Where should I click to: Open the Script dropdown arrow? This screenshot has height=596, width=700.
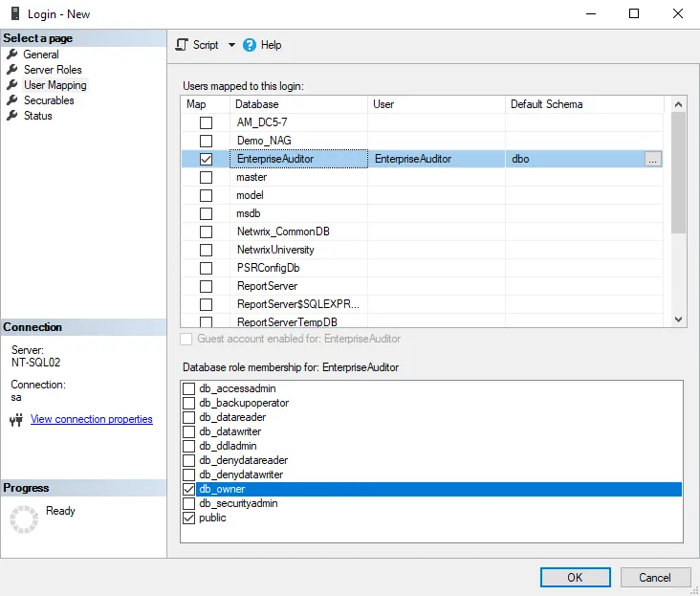click(231, 45)
